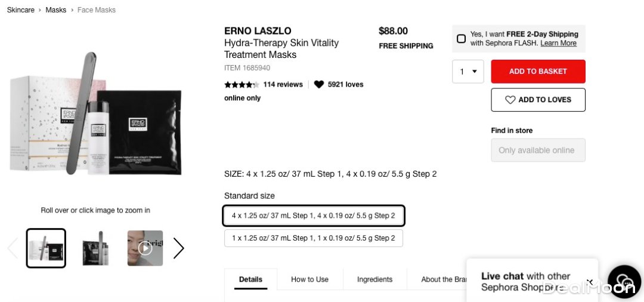Go to the Skincare breadcrumb
This screenshot has height=302, width=644.
(21, 10)
